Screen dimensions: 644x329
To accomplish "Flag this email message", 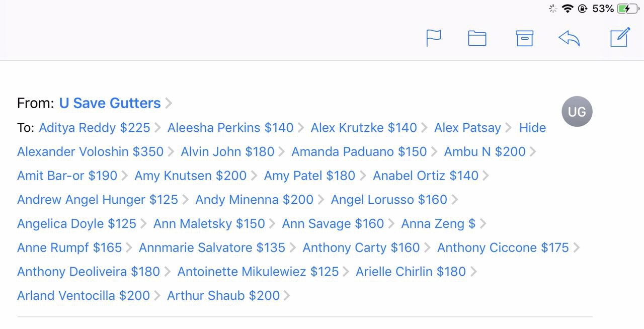I will 433,38.
